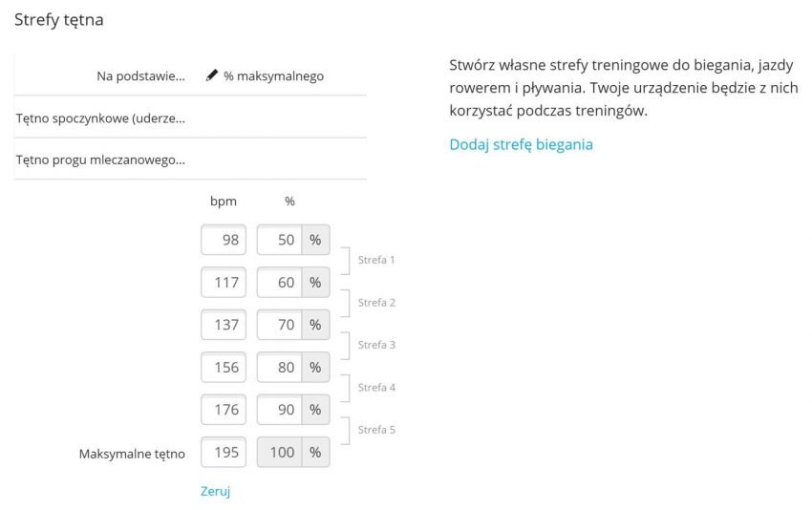The image size is (812, 510).
Task: Click the 80 percent input field
Action: [279, 367]
